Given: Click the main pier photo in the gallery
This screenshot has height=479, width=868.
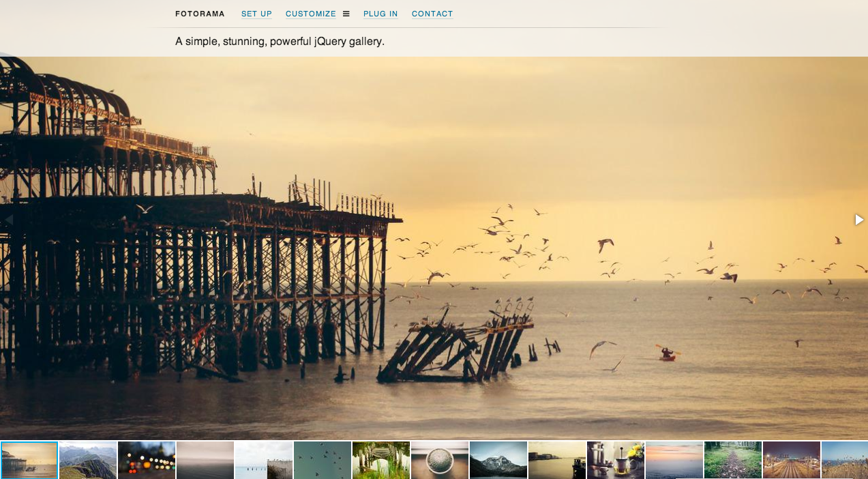Looking at the screenshot, I should coord(434,246).
